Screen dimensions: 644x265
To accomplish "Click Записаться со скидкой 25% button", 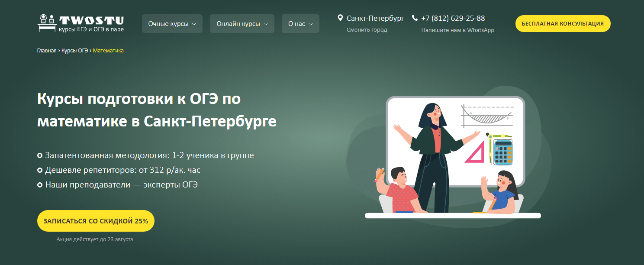I will (x=96, y=221).
